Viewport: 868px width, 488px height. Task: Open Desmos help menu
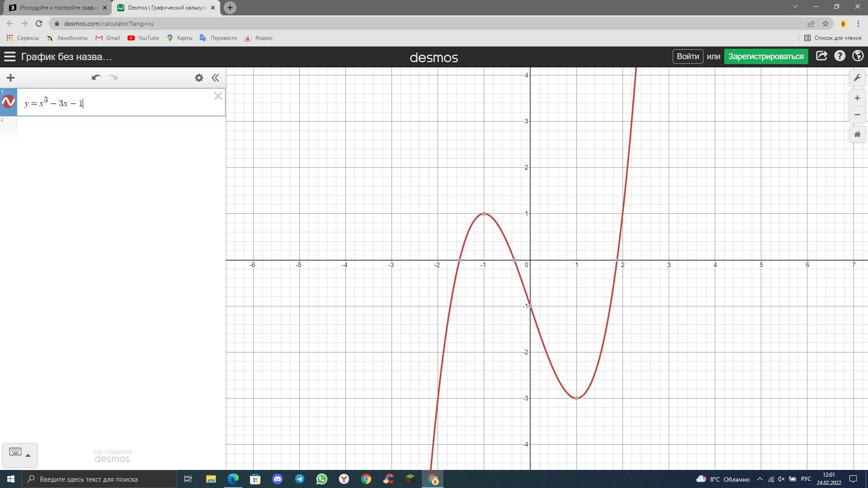840,56
